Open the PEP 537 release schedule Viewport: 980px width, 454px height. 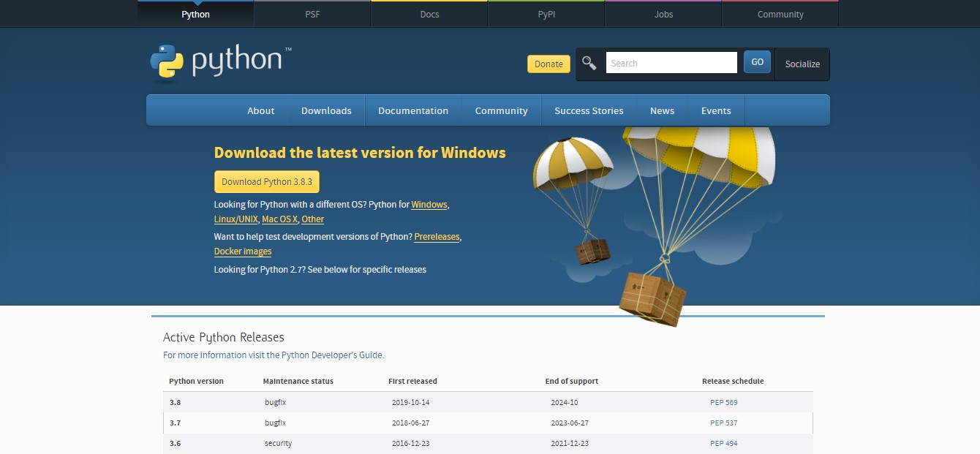click(x=723, y=423)
